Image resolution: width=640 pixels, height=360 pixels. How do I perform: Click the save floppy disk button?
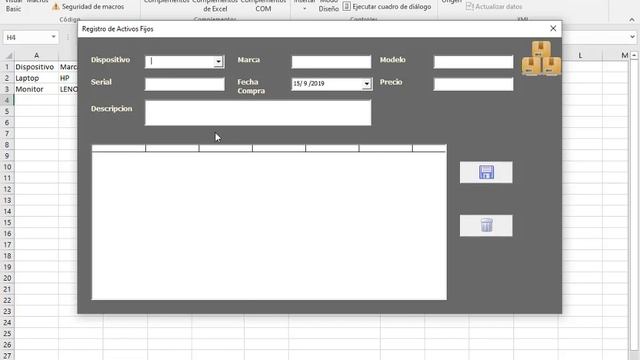tap(486, 172)
